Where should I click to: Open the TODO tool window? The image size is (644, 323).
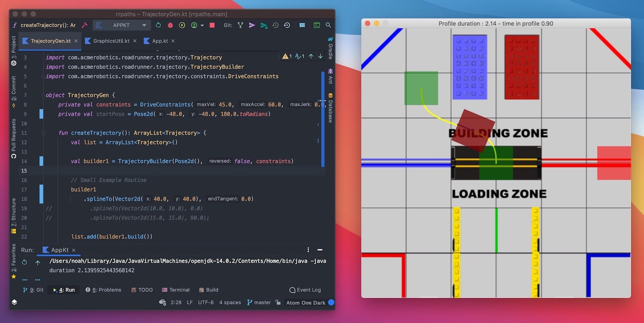click(x=142, y=290)
